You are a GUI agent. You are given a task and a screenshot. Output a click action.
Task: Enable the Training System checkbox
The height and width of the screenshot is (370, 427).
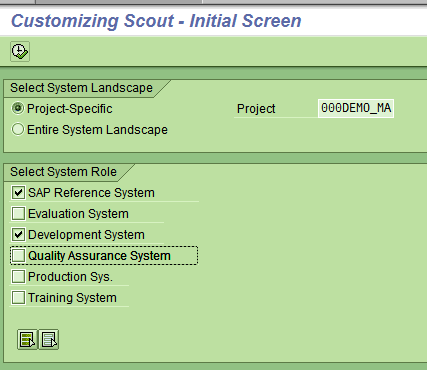tap(18, 298)
